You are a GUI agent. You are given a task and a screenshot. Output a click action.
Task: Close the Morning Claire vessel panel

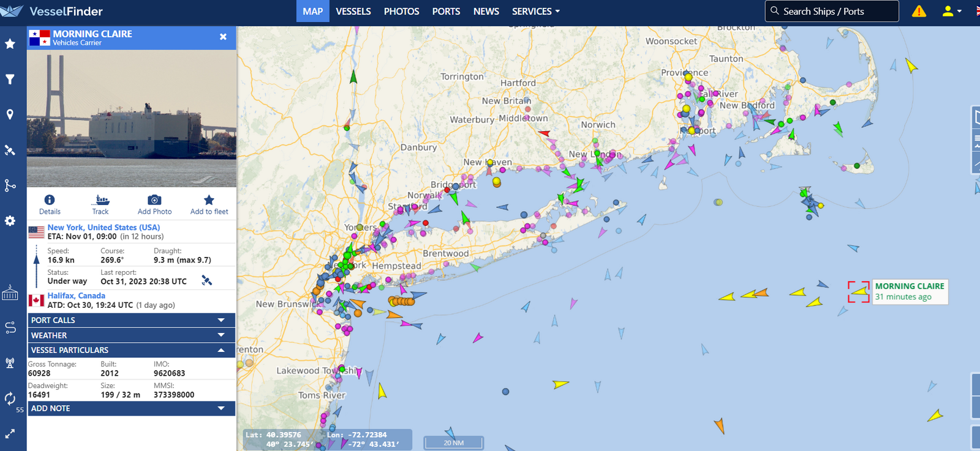click(223, 37)
